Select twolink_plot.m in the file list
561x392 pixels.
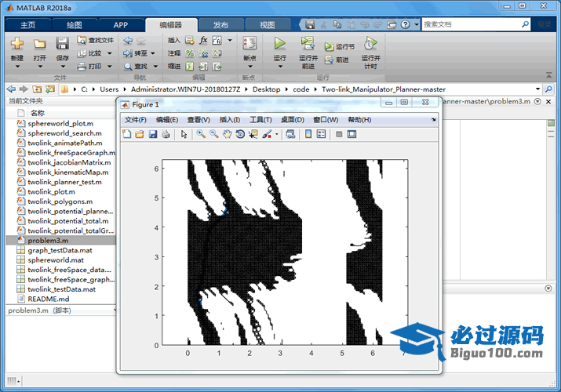(61, 191)
